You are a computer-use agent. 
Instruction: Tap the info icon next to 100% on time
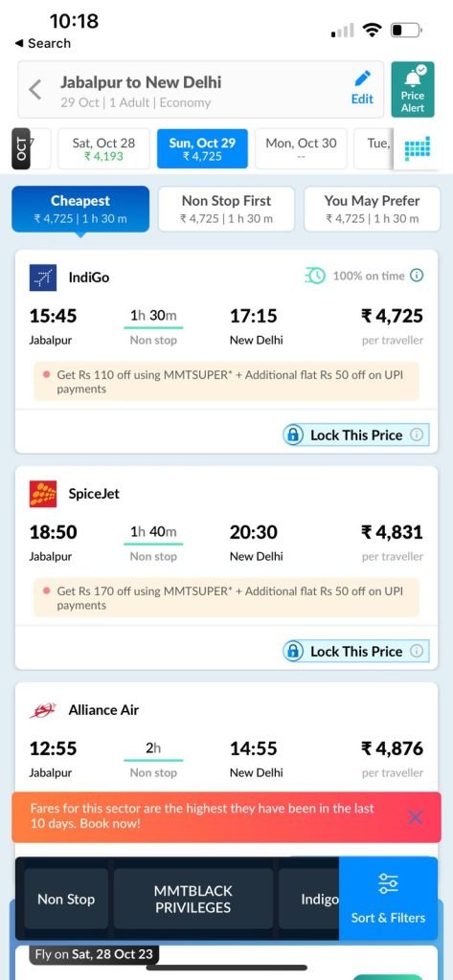click(x=417, y=276)
